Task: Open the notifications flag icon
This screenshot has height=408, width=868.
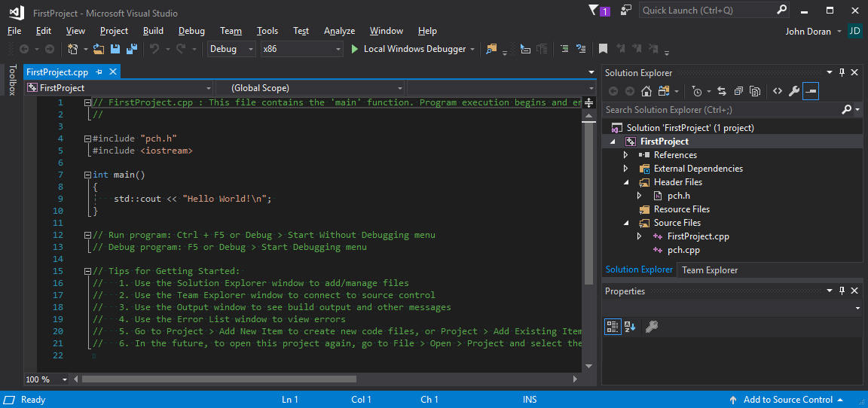Action: [594, 10]
